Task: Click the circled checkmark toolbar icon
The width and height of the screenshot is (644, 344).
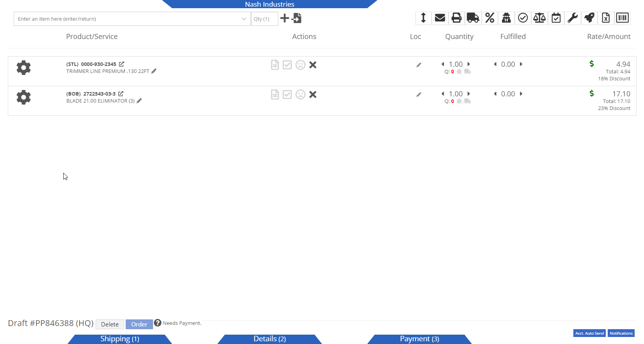Action: pyautogui.click(x=523, y=18)
